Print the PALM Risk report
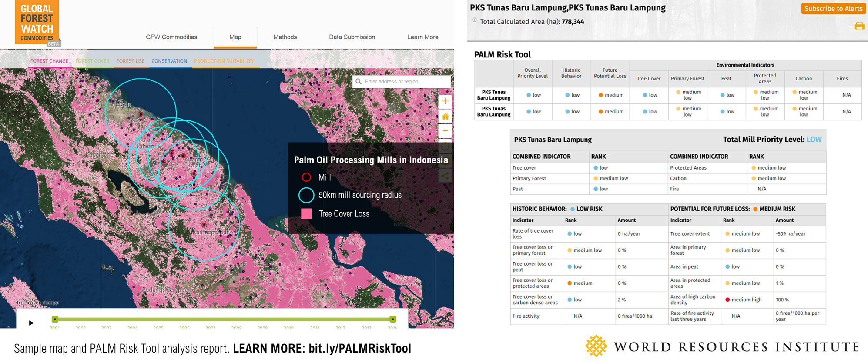The image size is (868, 363). coord(859,27)
